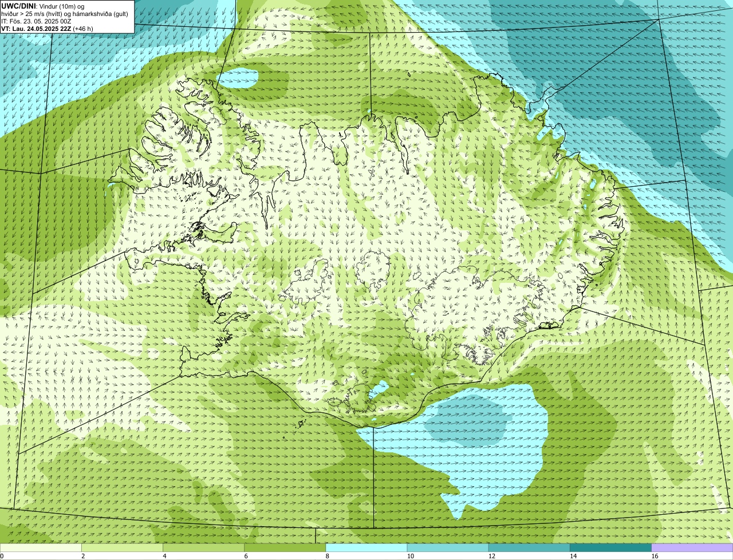Click the legend scale label "16"
Viewport: 733px width, 560px height.
(x=655, y=556)
